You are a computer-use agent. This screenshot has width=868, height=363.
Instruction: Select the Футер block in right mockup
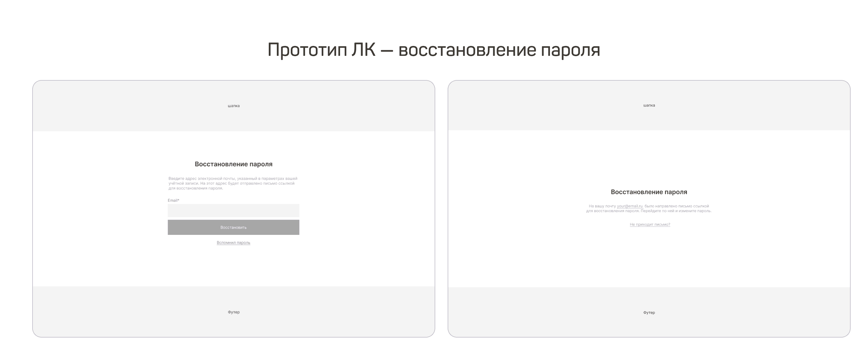click(x=649, y=312)
